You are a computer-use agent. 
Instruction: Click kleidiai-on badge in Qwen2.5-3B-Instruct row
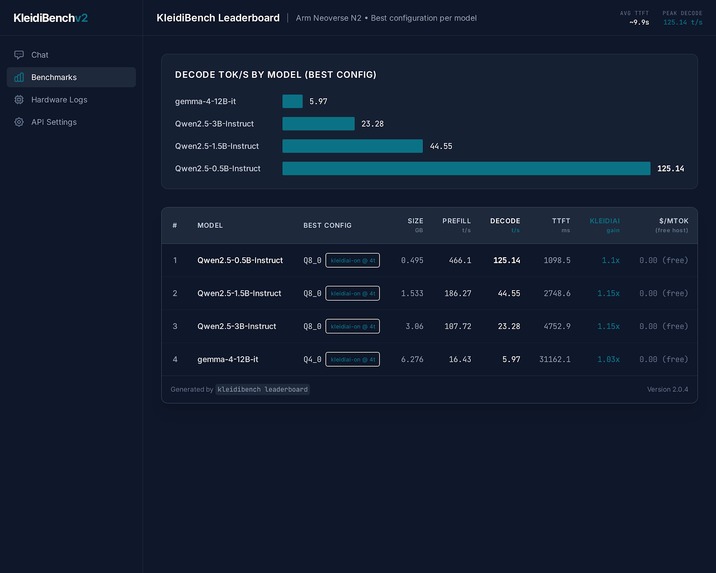pyautogui.click(x=353, y=326)
